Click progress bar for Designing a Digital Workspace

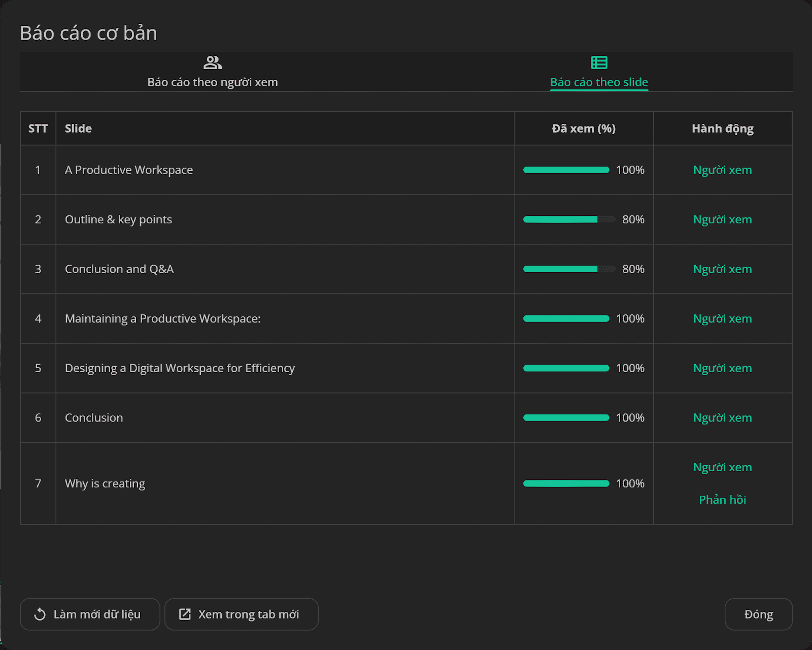click(566, 368)
